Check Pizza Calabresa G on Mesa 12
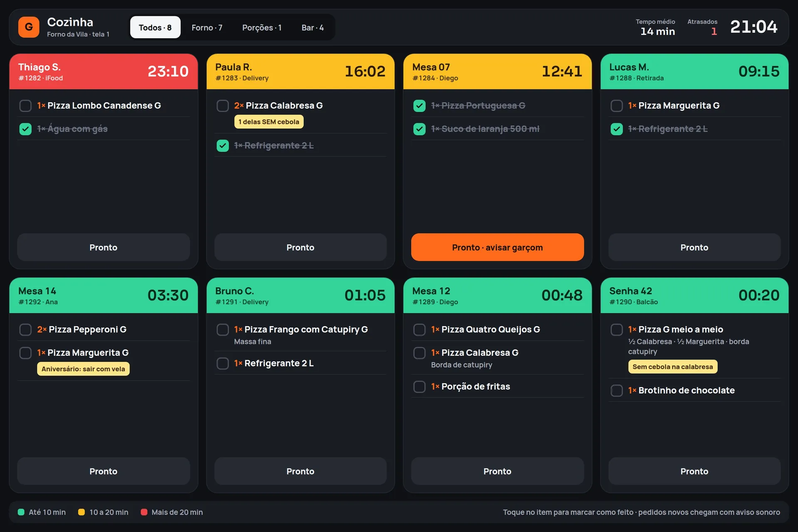Viewport: 798px width, 532px height. pyautogui.click(x=419, y=353)
